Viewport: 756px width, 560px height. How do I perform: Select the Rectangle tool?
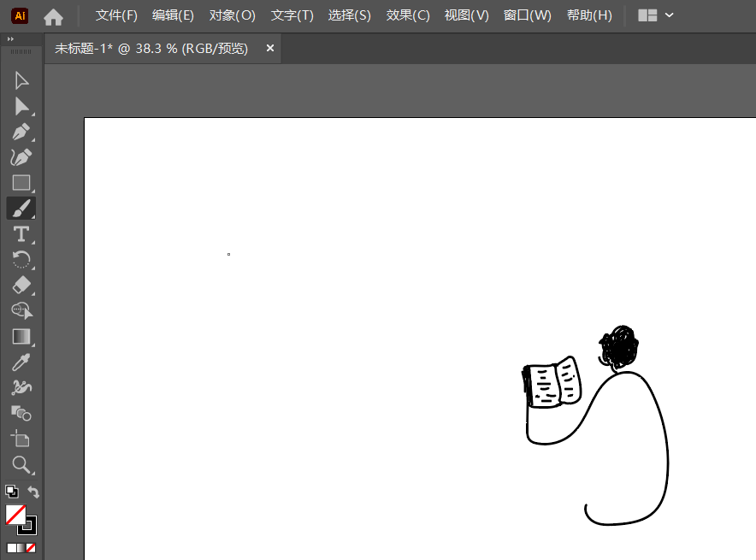[x=21, y=183]
